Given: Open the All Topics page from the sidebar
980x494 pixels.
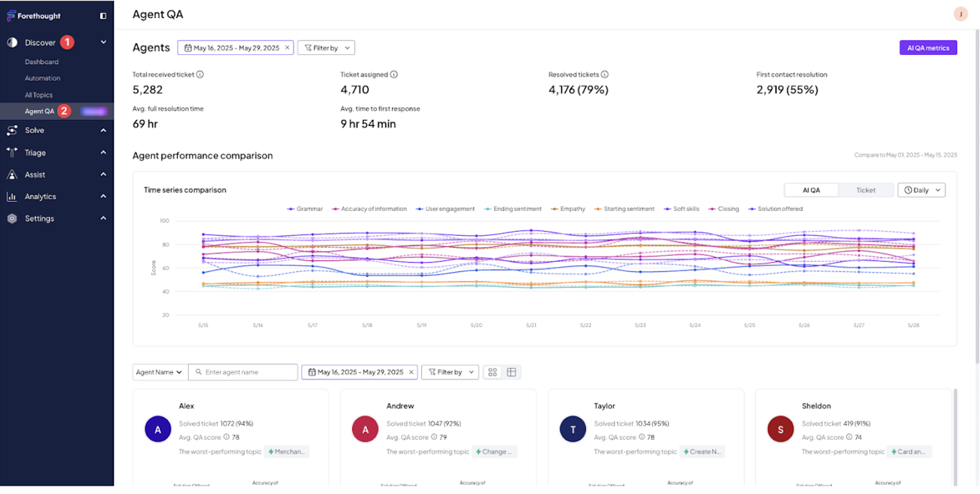Looking at the screenshot, I should pyautogui.click(x=40, y=94).
